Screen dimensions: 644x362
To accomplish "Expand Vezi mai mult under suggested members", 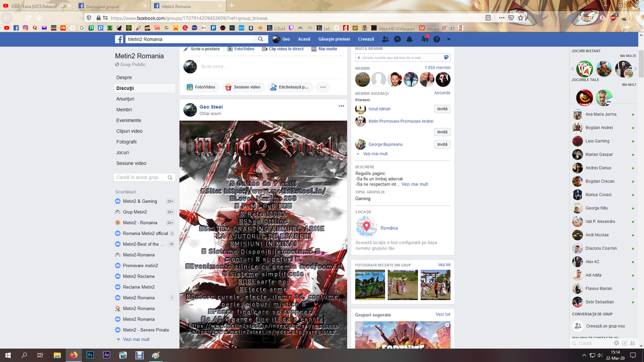I will click(375, 154).
